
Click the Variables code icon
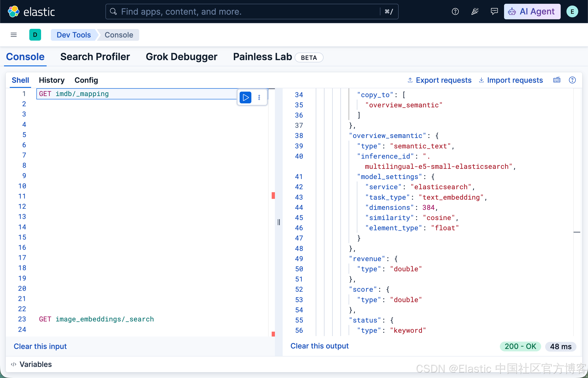(x=14, y=364)
